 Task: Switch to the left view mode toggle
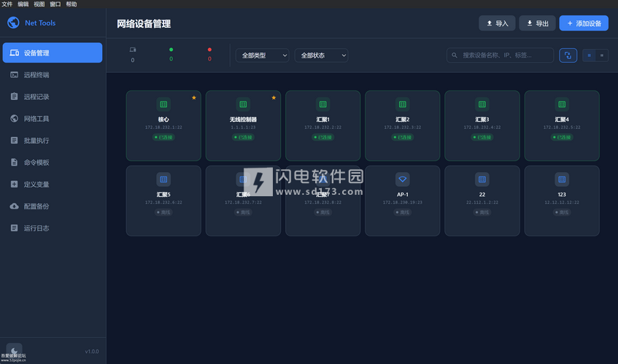[589, 55]
